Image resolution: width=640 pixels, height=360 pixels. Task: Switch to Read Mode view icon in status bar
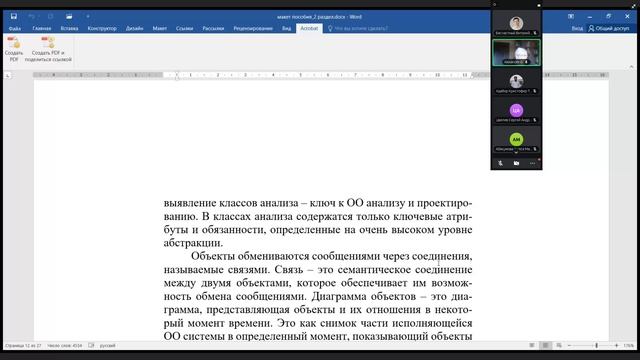pyautogui.click(x=531, y=346)
